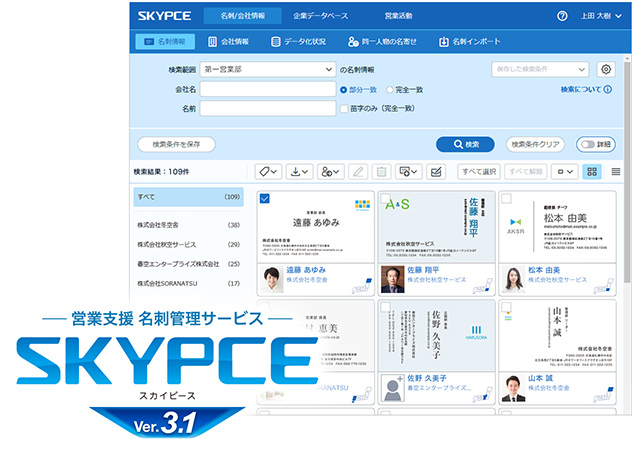Open the A&S 佐藤 翔平 business card image

pyautogui.click(x=436, y=227)
